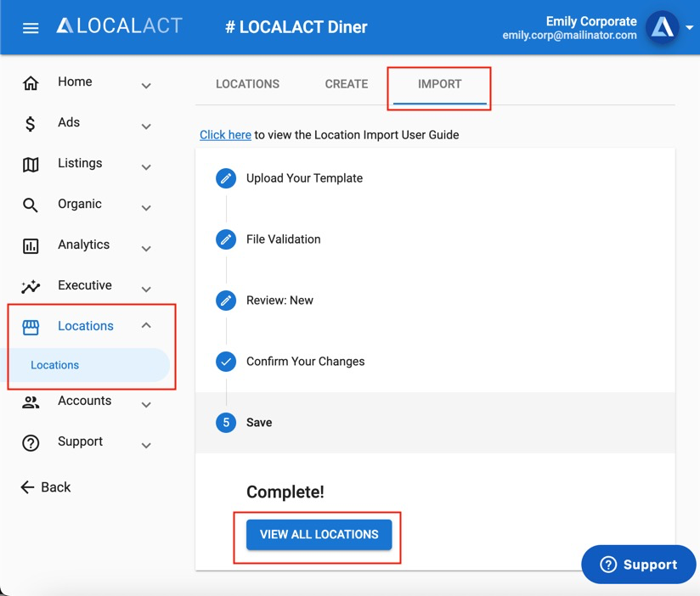
Task: Click the Back arrow icon
Action: 27,487
